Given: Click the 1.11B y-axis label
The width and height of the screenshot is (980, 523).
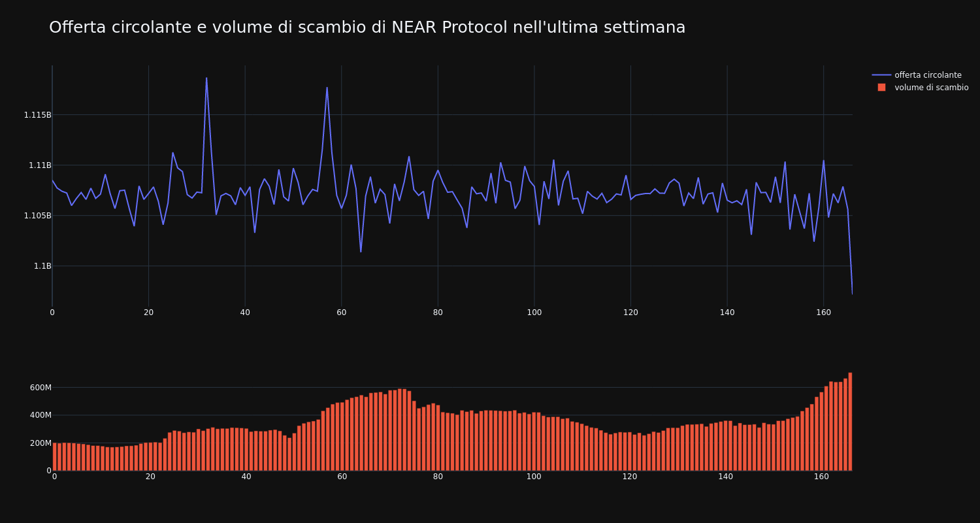Looking at the screenshot, I should coord(39,165).
